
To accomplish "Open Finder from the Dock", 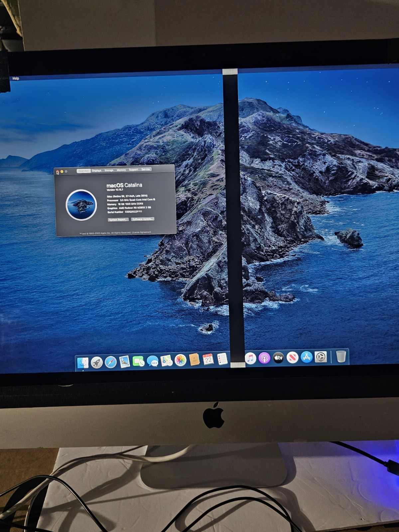I will click(x=82, y=363).
